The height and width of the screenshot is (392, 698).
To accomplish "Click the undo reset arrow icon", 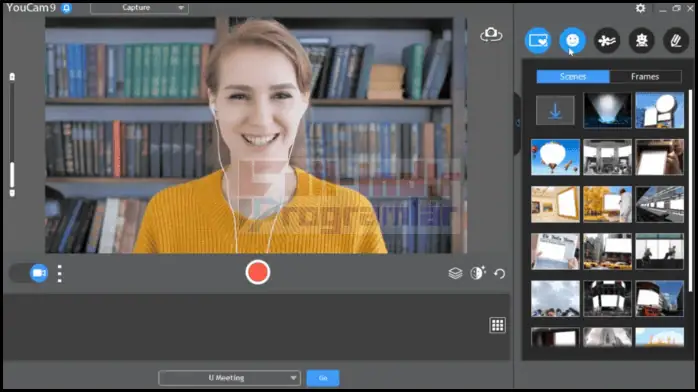I will point(499,273).
